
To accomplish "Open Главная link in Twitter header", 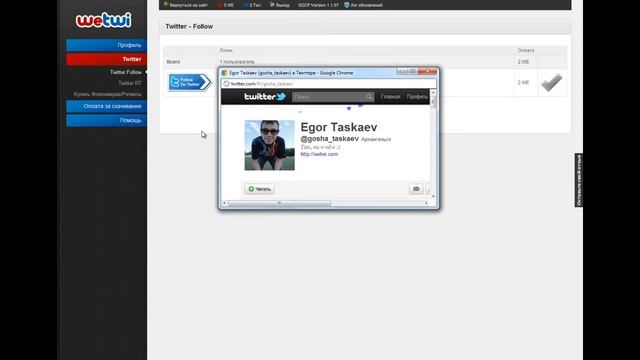I will 390,97.
